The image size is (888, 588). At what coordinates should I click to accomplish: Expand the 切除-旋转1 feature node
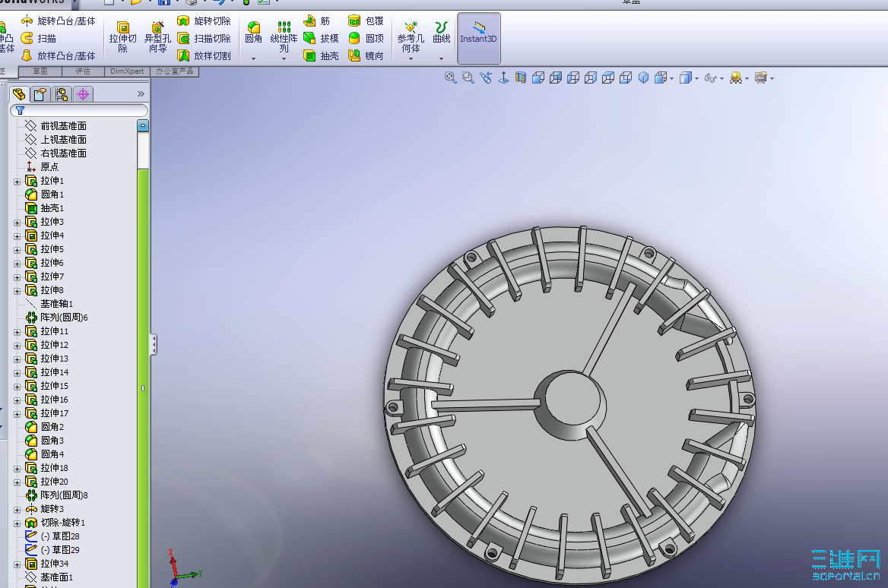pyautogui.click(x=17, y=523)
